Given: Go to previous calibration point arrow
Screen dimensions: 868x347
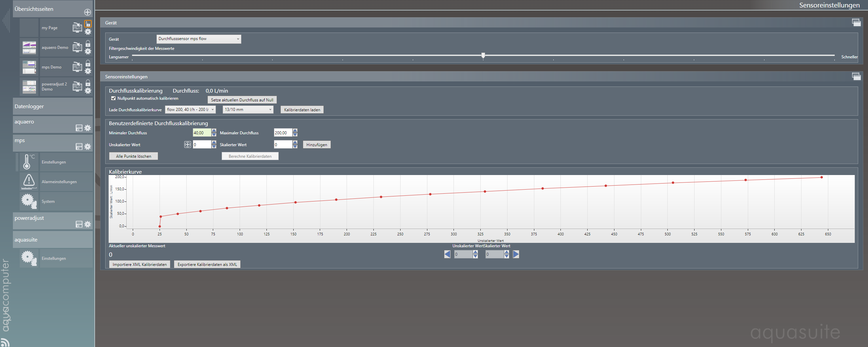Looking at the screenshot, I should pos(447,254).
